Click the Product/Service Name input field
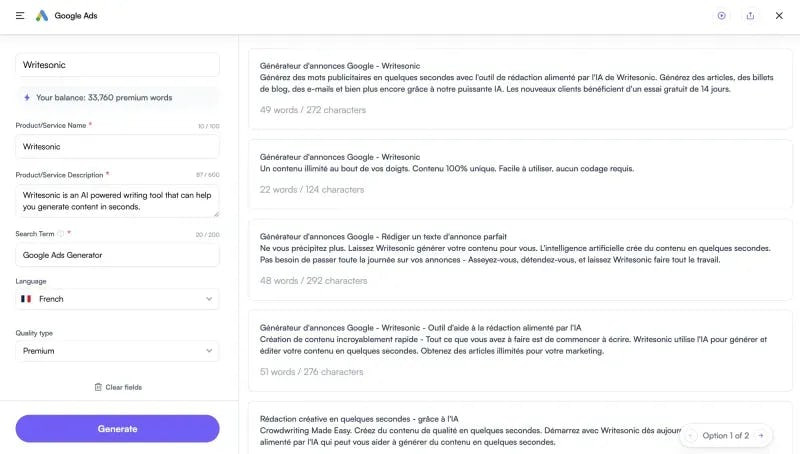 [x=117, y=146]
